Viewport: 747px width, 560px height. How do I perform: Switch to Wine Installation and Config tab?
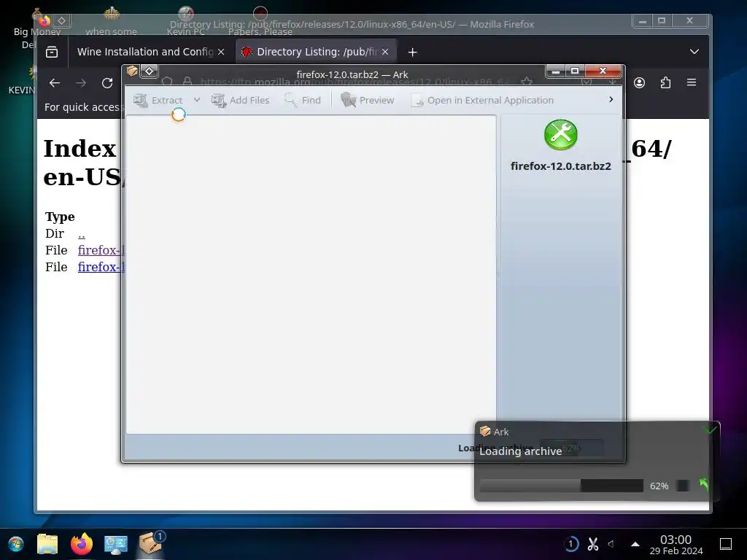(x=145, y=52)
